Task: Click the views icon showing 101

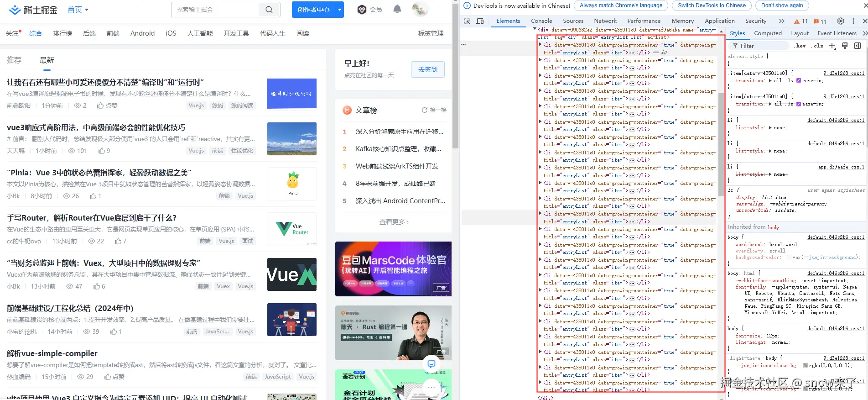Action: pos(72,151)
